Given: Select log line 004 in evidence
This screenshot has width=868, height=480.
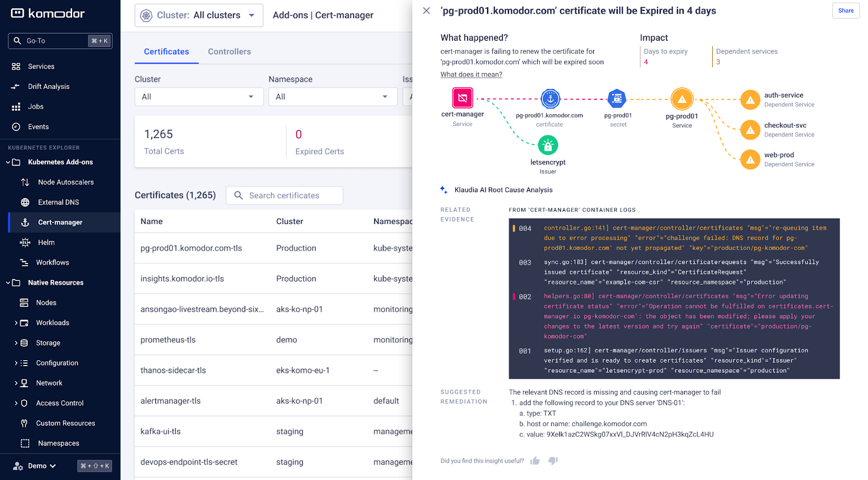Looking at the screenshot, I should point(674,238).
